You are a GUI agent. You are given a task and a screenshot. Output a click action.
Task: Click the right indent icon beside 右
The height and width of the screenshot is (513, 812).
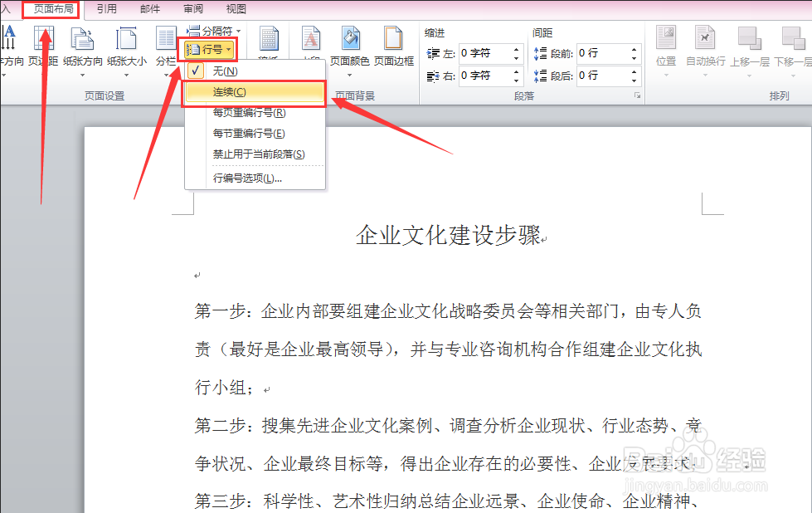(x=433, y=76)
